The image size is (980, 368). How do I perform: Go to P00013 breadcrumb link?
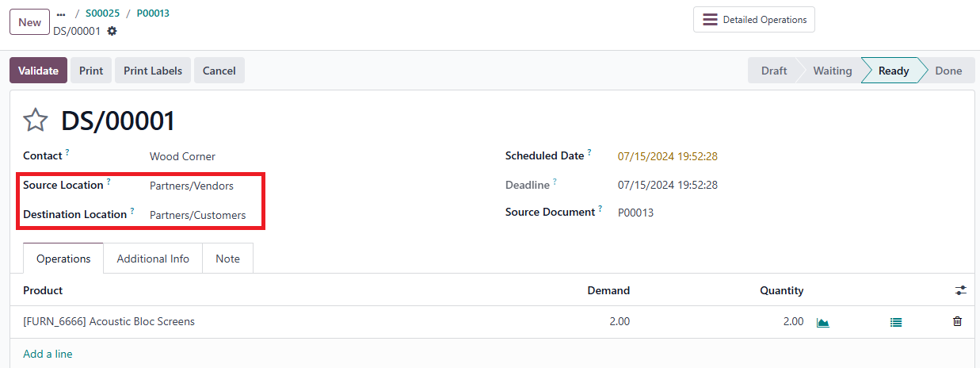(153, 13)
